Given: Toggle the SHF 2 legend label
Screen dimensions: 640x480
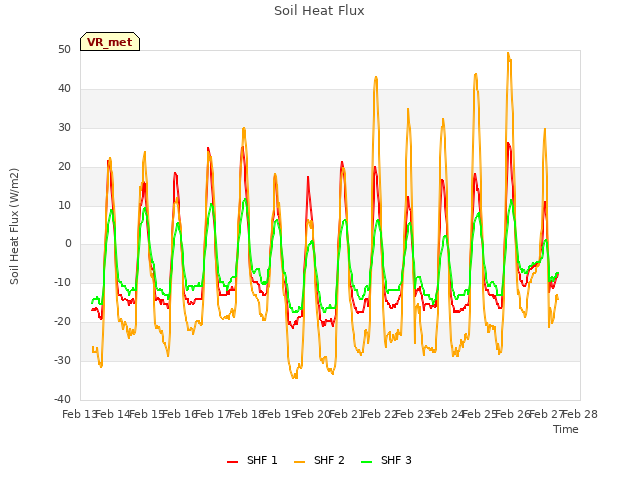Looking at the screenshot, I should [x=329, y=460].
